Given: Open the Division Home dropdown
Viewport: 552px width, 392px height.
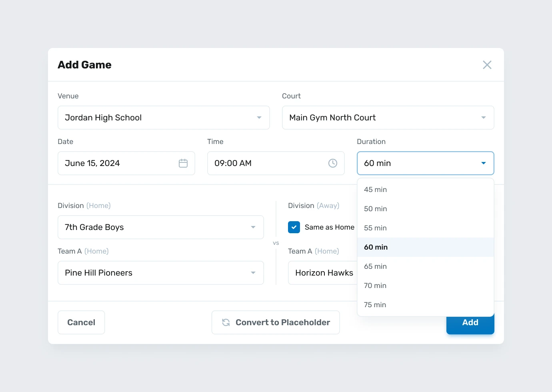Looking at the screenshot, I should (x=160, y=227).
